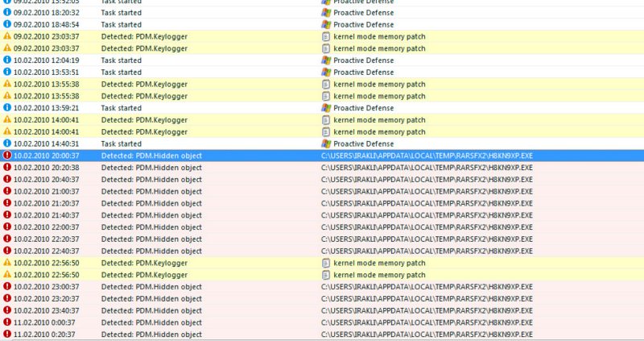Image resolution: width=644 pixels, height=341 pixels.
Task: Click the red error icon for 10.02.2010 21:20:37
Action: click(x=7, y=203)
